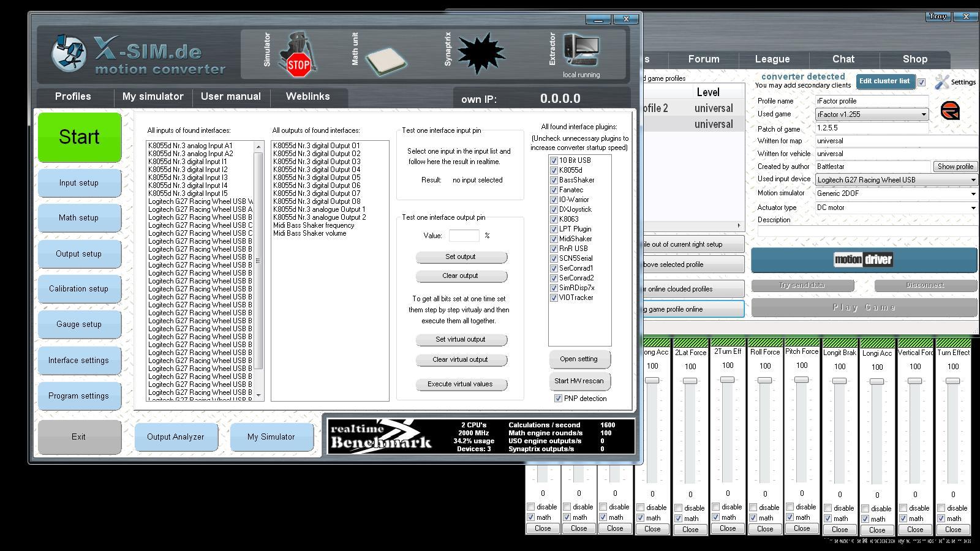Toggle the MidiShaker plugin checkbox

(x=554, y=239)
